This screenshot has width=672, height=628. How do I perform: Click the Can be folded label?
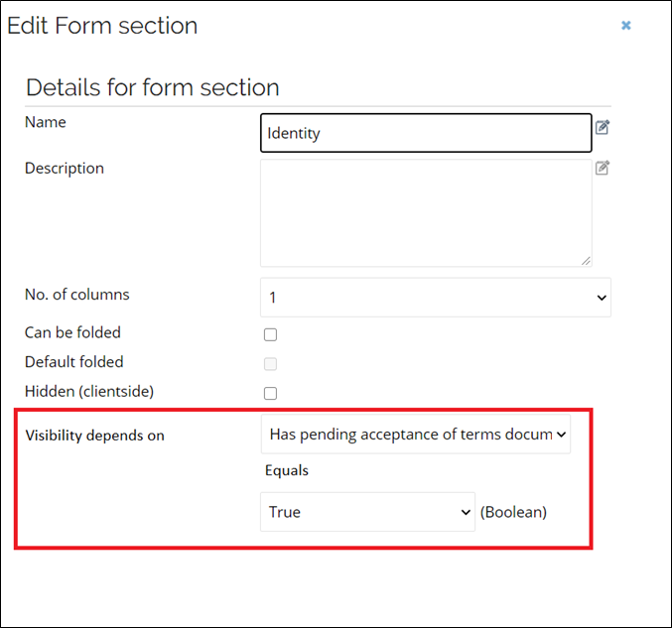pyautogui.click(x=72, y=332)
